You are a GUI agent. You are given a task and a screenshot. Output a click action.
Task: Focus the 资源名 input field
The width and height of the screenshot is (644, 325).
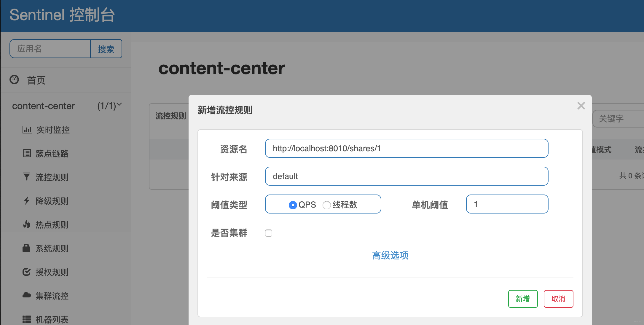pos(407,148)
